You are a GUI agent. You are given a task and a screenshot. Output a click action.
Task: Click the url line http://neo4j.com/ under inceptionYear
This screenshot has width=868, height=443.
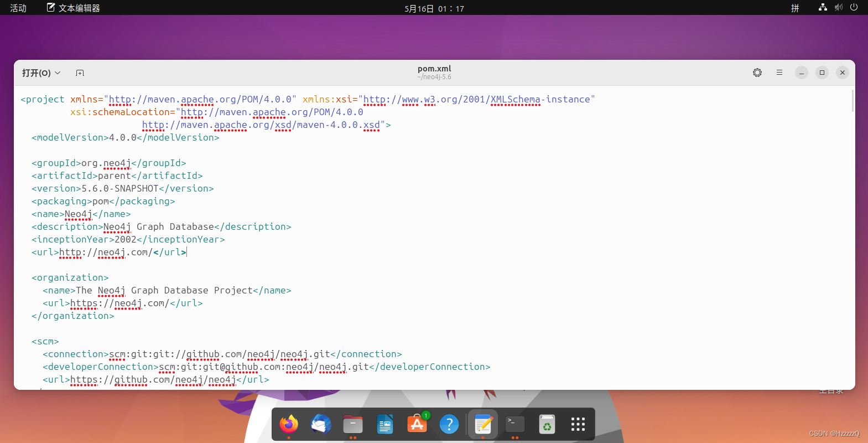point(109,252)
